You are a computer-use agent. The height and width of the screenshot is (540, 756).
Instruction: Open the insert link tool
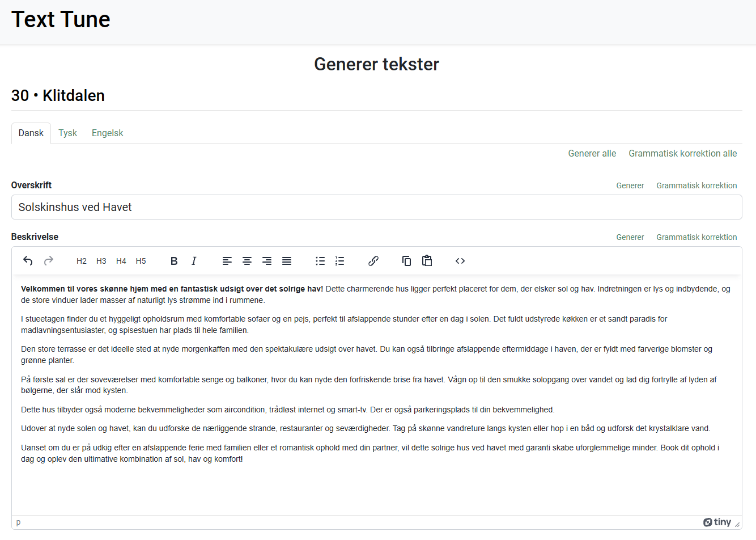tap(373, 261)
